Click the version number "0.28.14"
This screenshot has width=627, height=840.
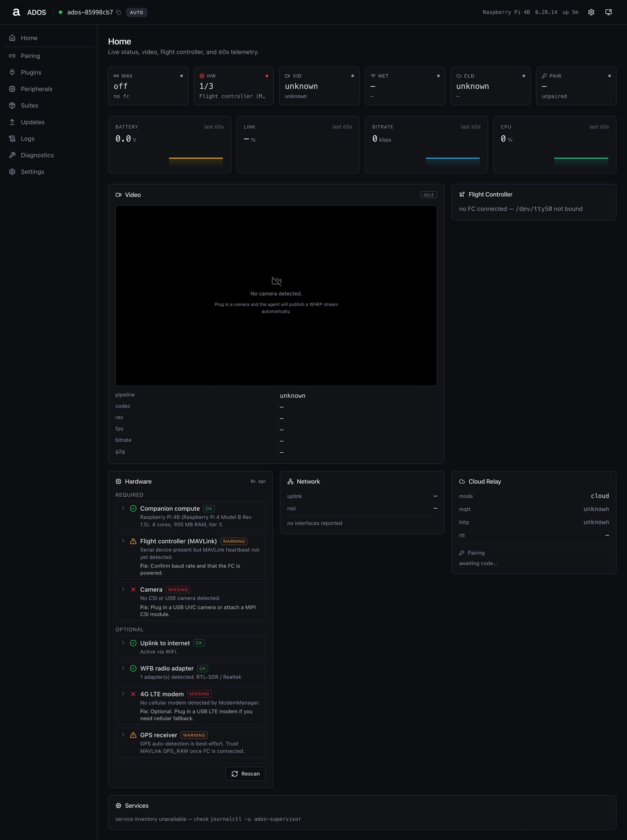click(x=546, y=12)
